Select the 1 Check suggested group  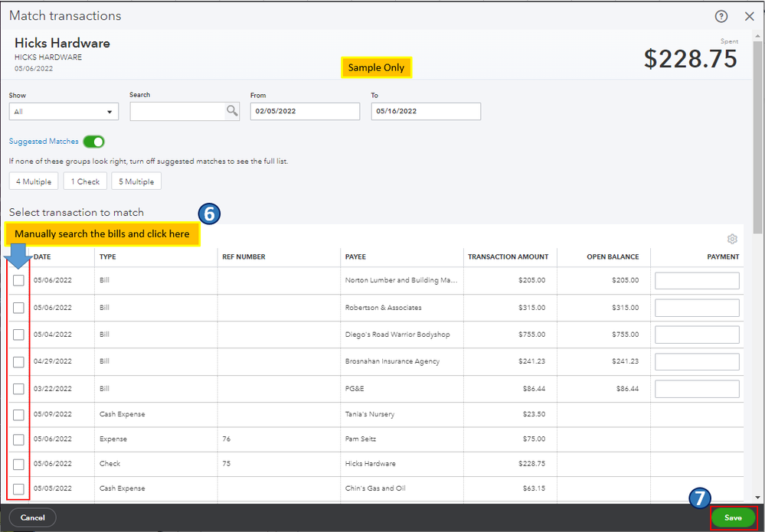point(85,181)
